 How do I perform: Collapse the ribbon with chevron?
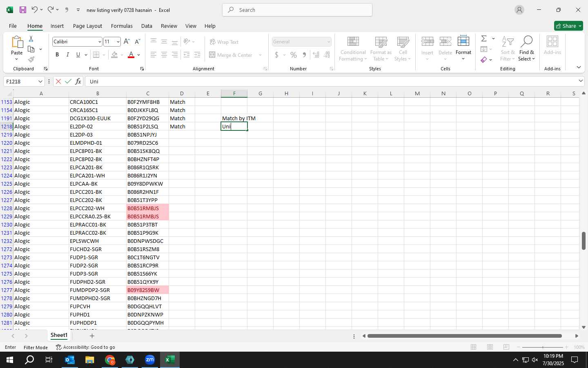tap(579, 67)
